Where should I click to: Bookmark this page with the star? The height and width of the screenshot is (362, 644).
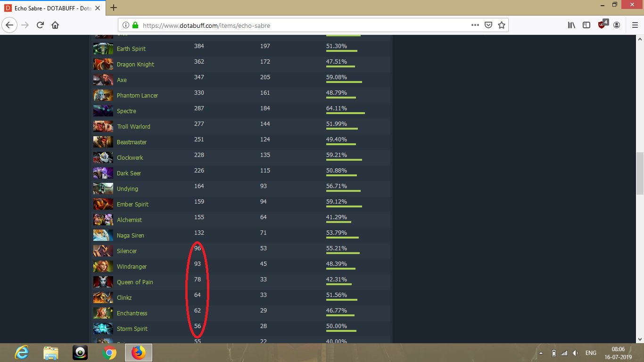tap(502, 25)
